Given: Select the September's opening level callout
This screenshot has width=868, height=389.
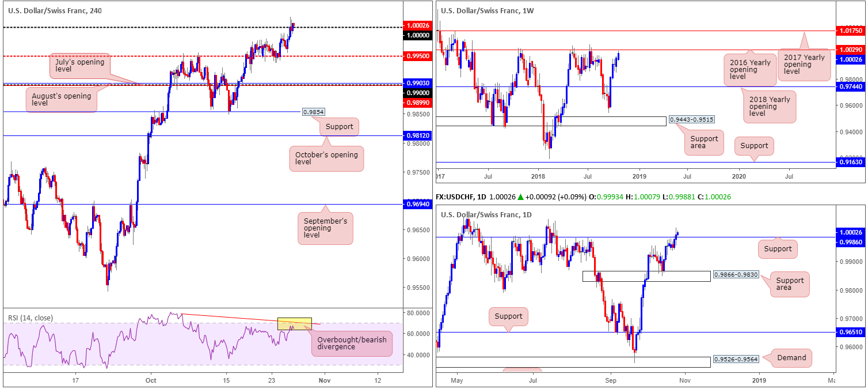Looking at the screenshot, I should (x=325, y=228).
